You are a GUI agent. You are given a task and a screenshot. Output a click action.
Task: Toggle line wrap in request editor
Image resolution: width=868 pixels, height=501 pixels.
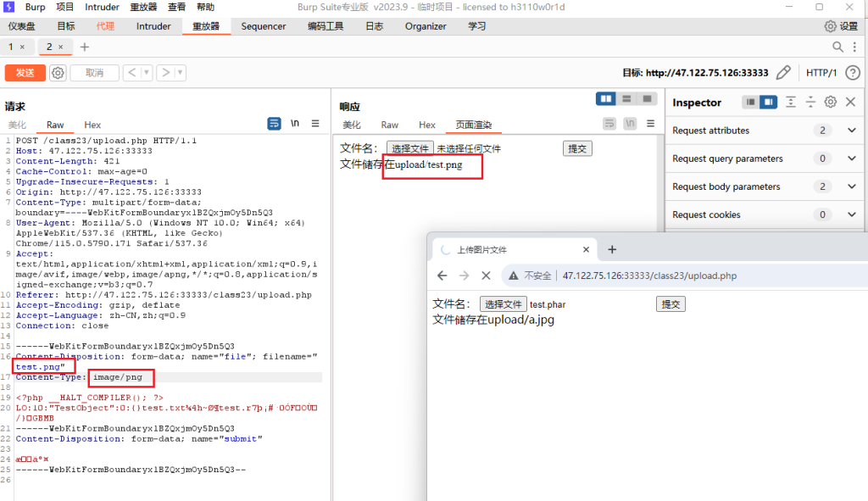(x=274, y=124)
